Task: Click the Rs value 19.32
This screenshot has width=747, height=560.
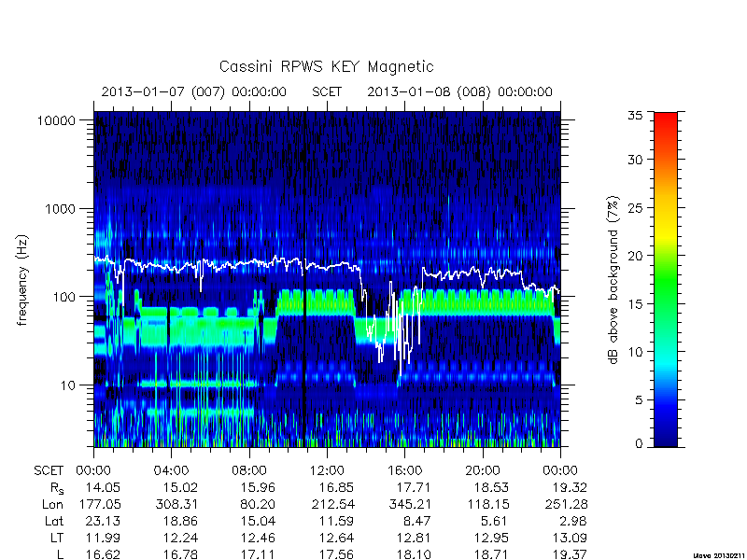Action: [x=570, y=487]
